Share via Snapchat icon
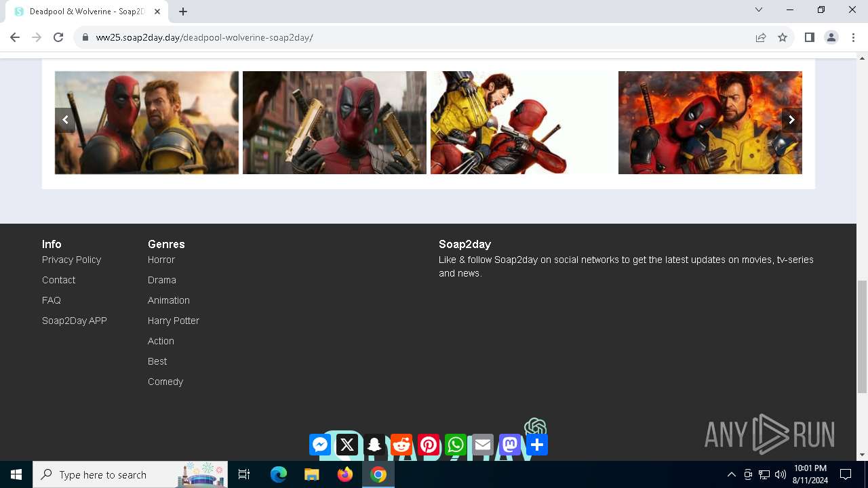868x488 pixels. tap(374, 445)
